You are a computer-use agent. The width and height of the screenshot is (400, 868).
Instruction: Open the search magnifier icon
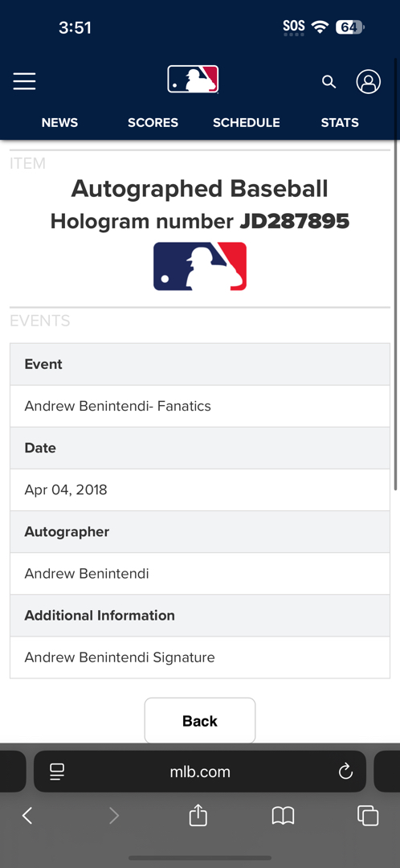[x=329, y=82]
